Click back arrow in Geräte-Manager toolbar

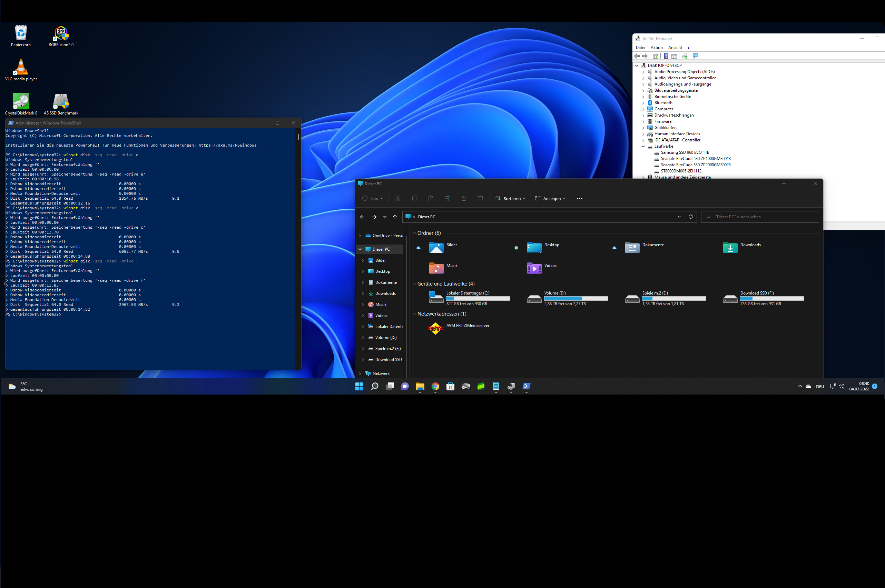pyautogui.click(x=637, y=56)
